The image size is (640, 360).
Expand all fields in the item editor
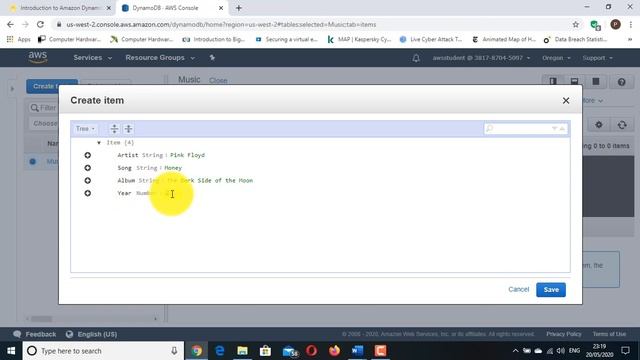114,129
